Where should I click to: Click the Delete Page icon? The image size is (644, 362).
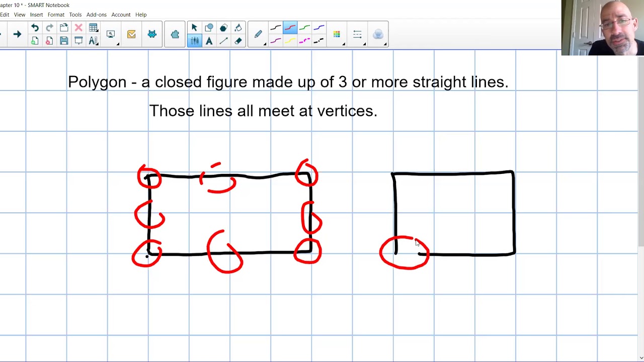tap(49, 41)
